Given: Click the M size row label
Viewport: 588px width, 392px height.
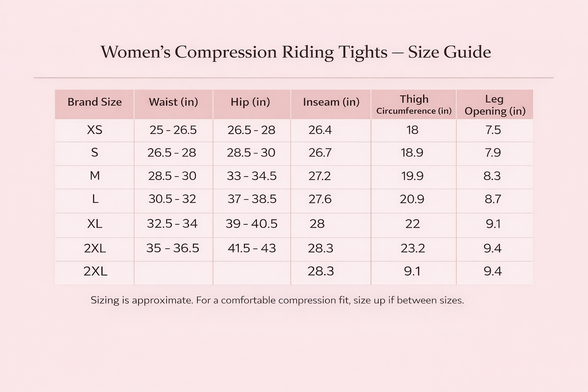Looking at the screenshot, I should tap(95, 176).
